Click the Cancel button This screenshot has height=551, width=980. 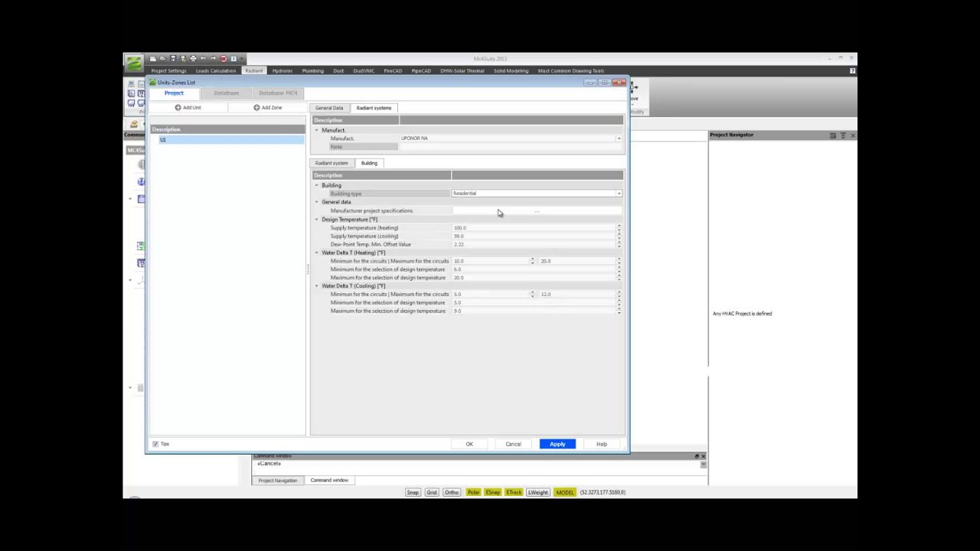point(513,444)
